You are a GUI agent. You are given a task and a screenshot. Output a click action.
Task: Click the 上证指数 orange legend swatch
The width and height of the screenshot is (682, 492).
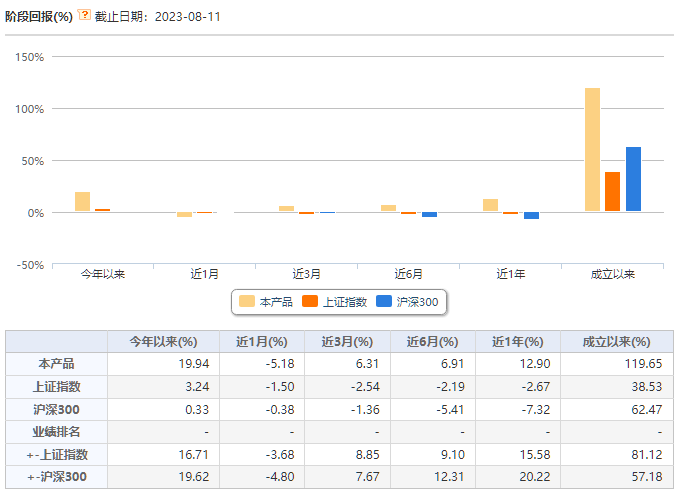[x=310, y=301]
